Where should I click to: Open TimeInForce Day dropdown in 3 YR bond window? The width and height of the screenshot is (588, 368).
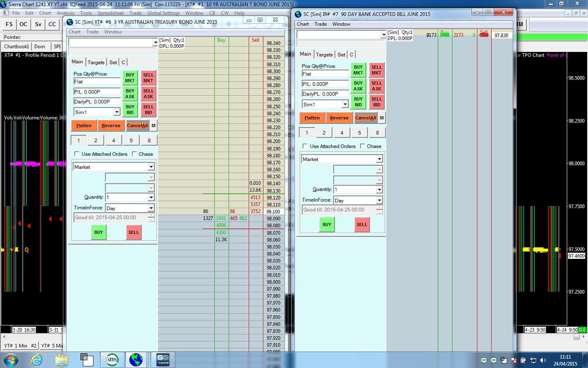[x=151, y=208]
